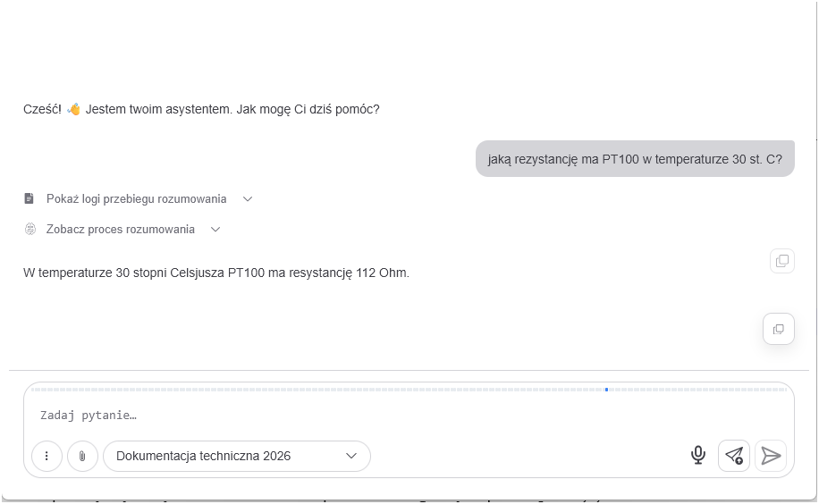Click the brain icon beside reasoning process
This screenshot has height=504, width=819.
pyautogui.click(x=30, y=229)
